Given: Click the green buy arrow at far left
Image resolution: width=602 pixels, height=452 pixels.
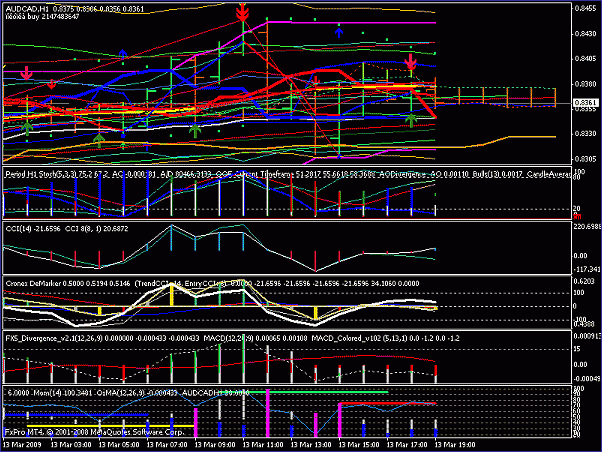Looking at the screenshot, I should coord(27,127).
